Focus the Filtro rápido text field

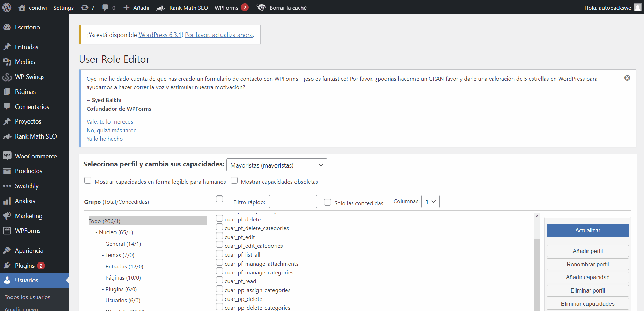(x=293, y=202)
